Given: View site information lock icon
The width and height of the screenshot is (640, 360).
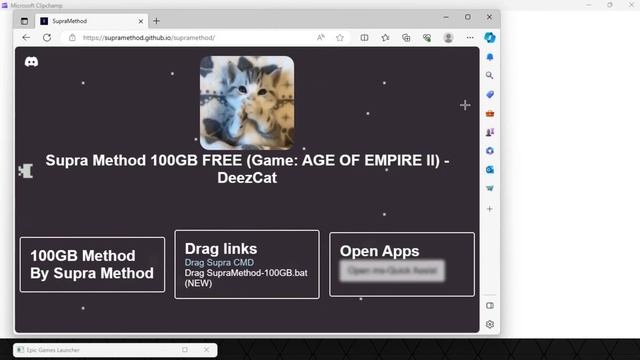Looking at the screenshot, I should click(72, 38).
